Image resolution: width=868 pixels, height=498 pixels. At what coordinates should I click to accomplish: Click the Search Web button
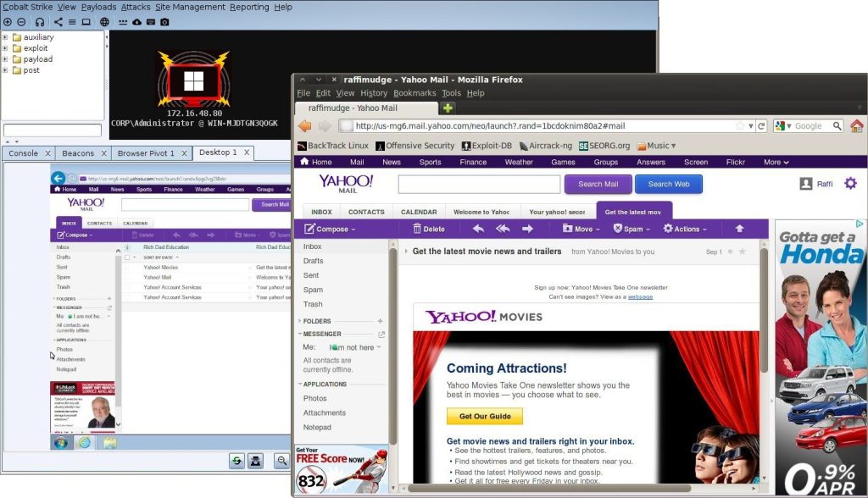(669, 185)
